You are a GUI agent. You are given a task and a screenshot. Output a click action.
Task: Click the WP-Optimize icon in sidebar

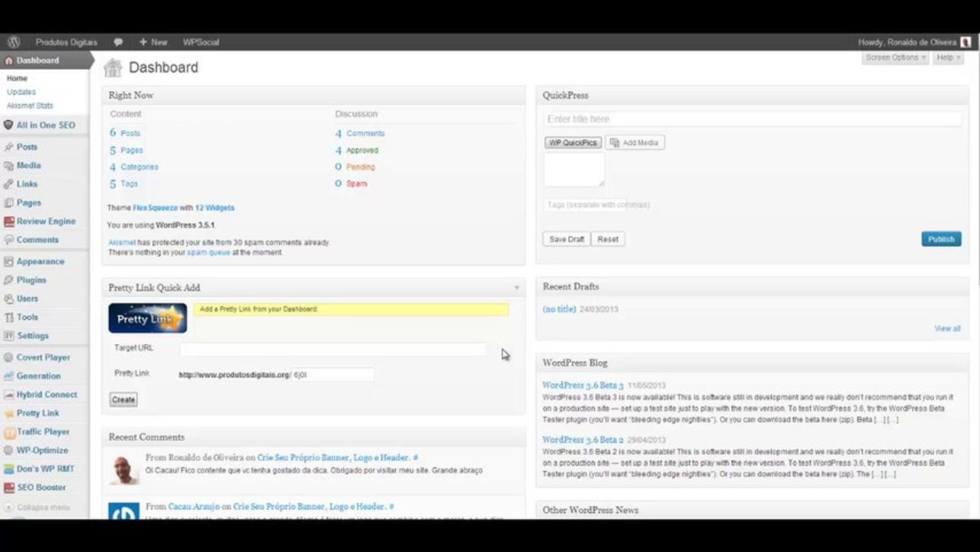pos(8,451)
